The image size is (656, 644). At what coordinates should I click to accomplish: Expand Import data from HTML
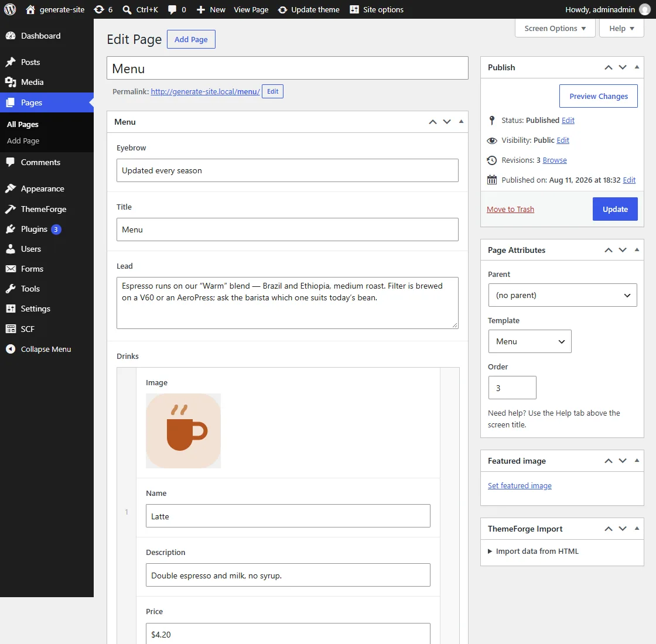[x=533, y=551]
